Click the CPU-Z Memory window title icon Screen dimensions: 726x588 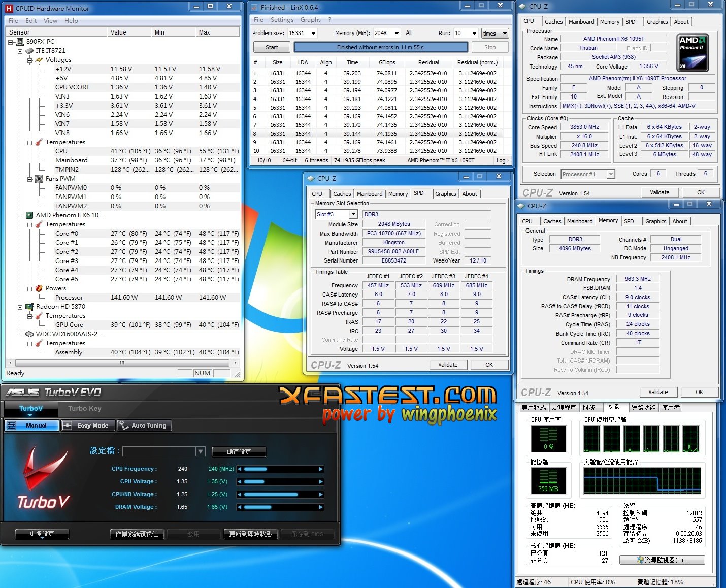pos(521,206)
